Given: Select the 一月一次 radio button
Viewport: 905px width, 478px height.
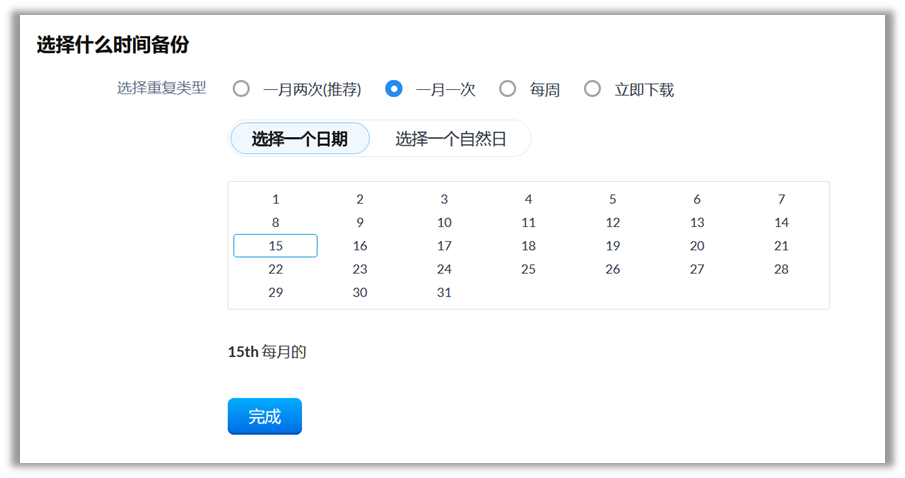Looking at the screenshot, I should point(394,89).
